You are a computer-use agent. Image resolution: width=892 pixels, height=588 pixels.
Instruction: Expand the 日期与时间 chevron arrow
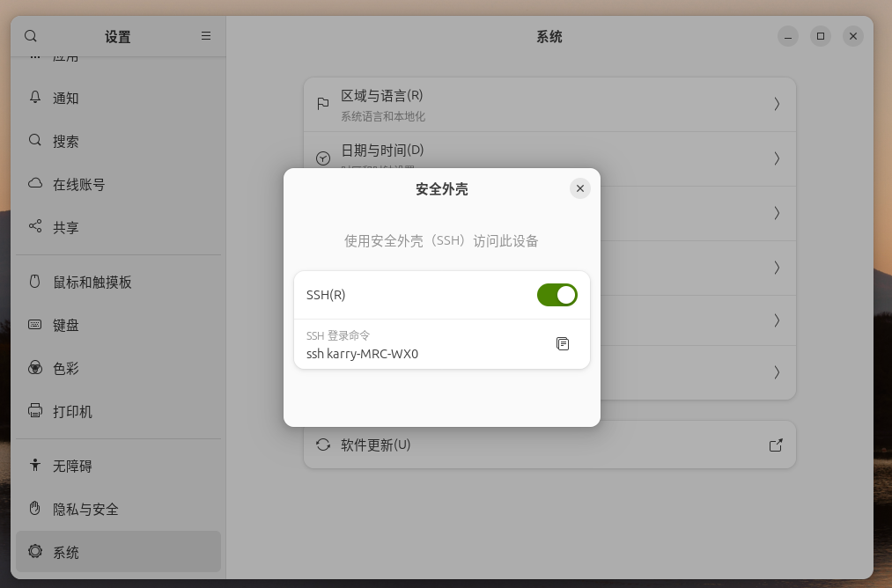[777, 158]
